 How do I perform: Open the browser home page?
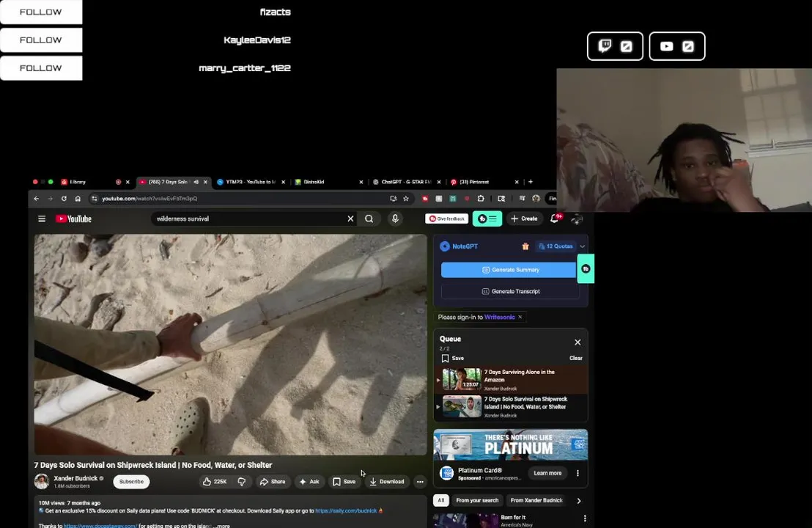(x=78, y=199)
